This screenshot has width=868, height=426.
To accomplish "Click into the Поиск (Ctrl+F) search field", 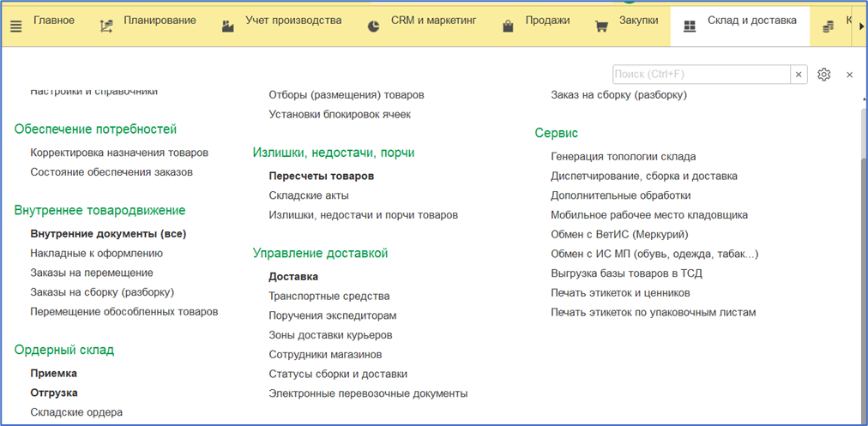I will pyautogui.click(x=701, y=75).
